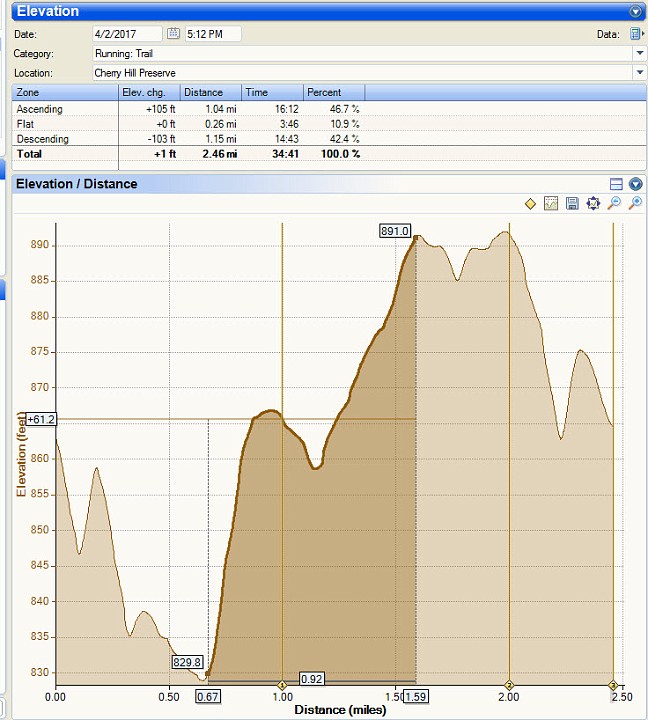648x720 pixels.
Task: Click the Distance column header
Action: [x=210, y=92]
